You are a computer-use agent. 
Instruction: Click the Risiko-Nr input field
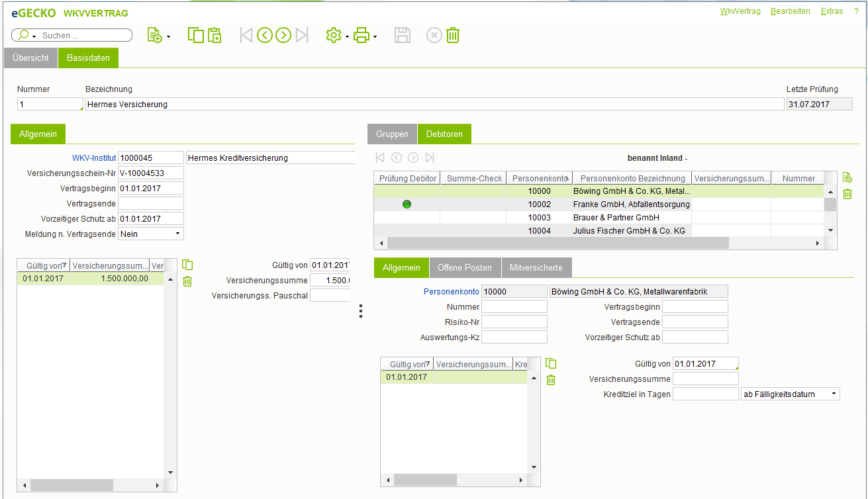tap(514, 322)
